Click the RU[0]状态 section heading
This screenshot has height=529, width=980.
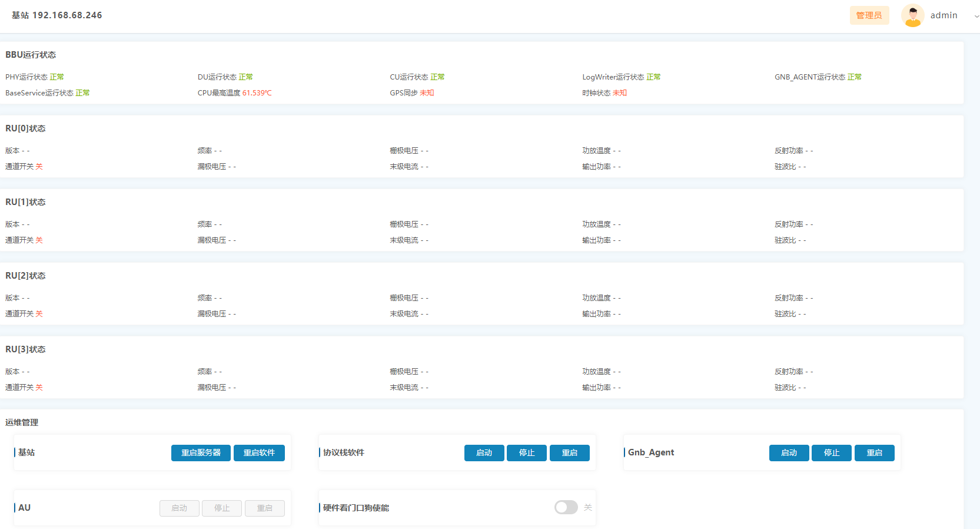(x=25, y=128)
